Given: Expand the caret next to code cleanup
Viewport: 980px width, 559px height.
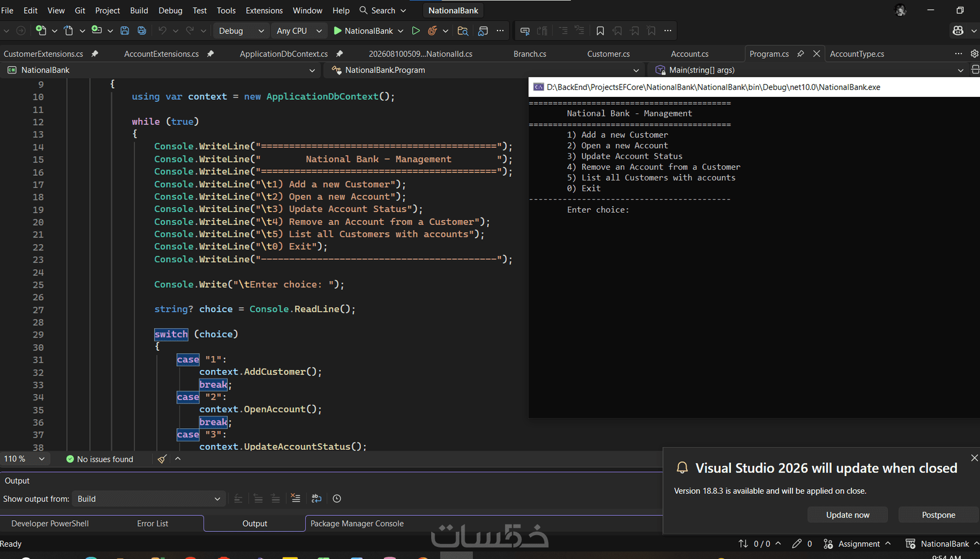Looking at the screenshot, I should (178, 459).
